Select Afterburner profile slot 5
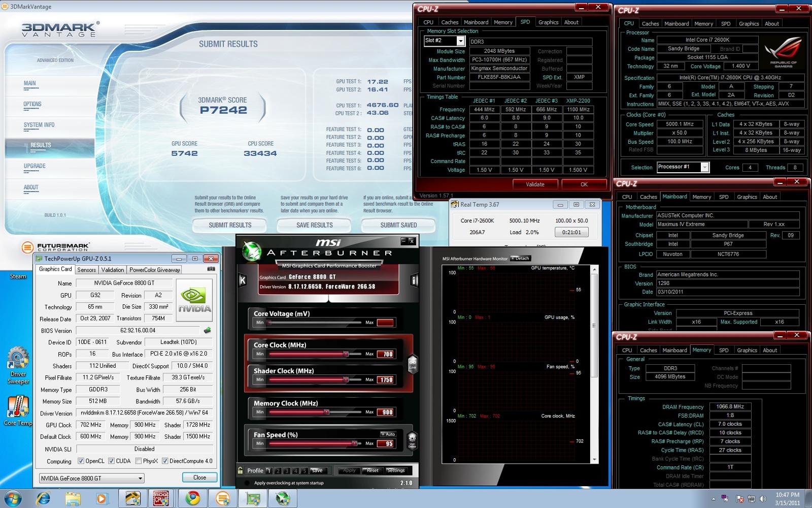The height and width of the screenshot is (508, 812). pos(304,470)
